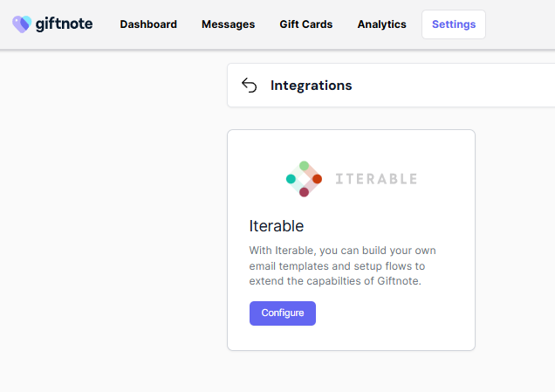Go to the Messages tab

point(229,24)
